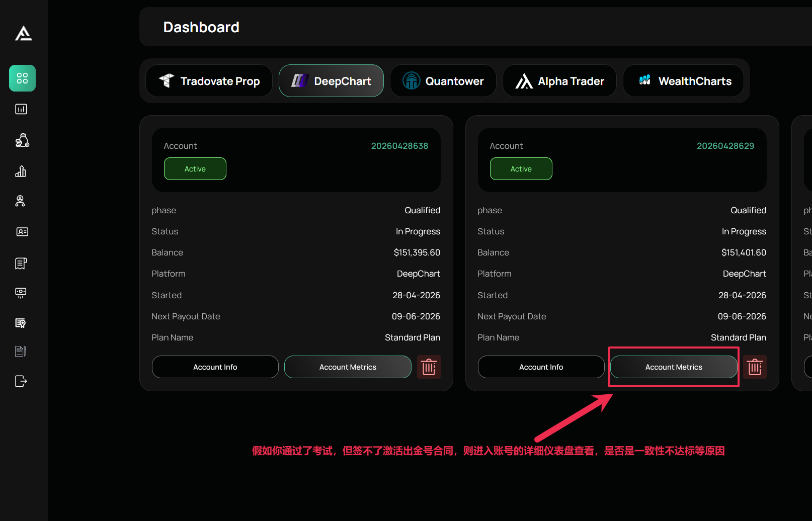
Task: Click the logout door arrow sidebar icon
Action: [21, 381]
